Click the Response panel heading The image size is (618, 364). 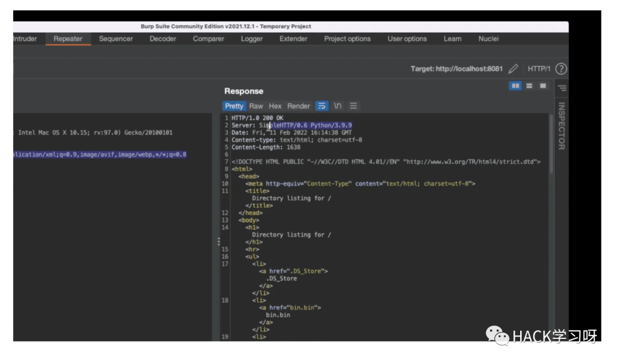[x=244, y=92]
